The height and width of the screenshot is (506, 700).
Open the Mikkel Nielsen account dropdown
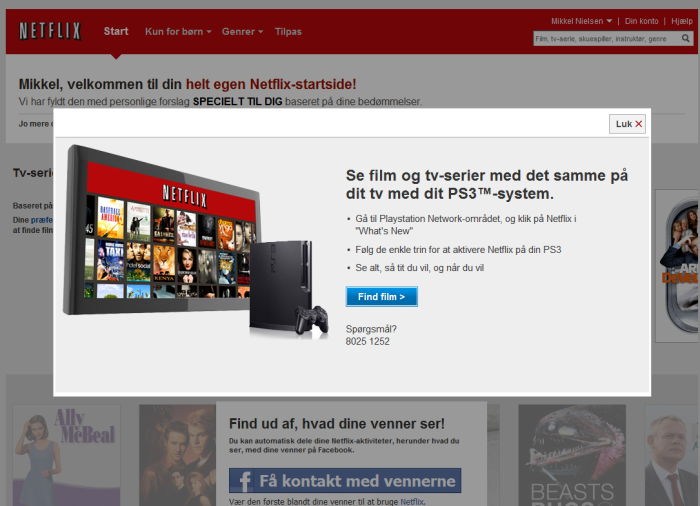coord(581,21)
